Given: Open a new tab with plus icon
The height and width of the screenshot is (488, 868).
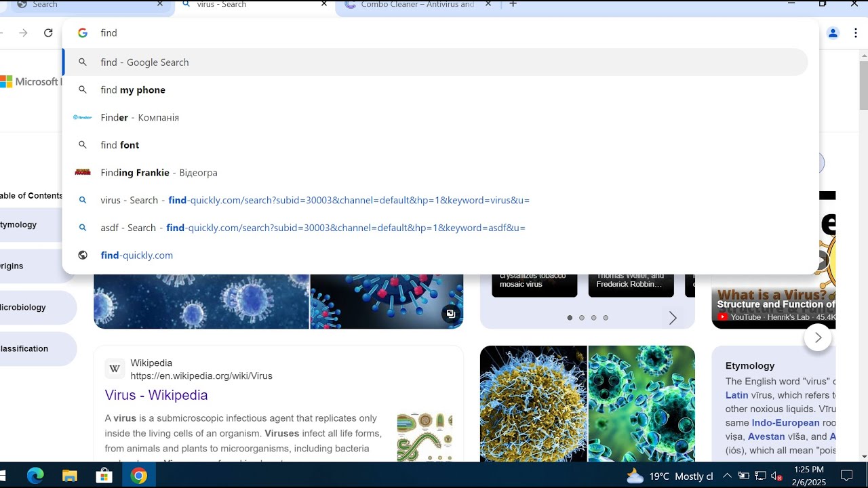Looking at the screenshot, I should click(x=513, y=4).
